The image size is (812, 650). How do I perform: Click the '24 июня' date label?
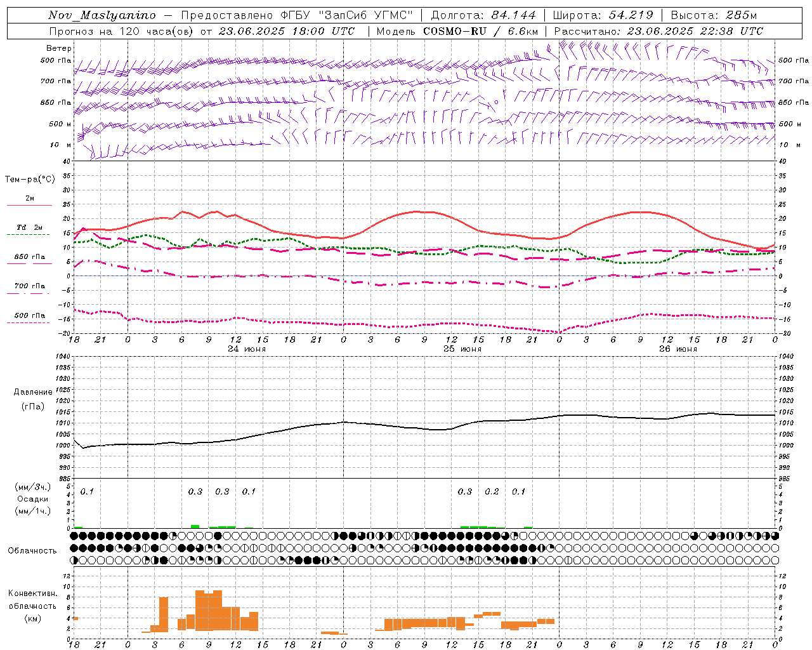tap(247, 349)
